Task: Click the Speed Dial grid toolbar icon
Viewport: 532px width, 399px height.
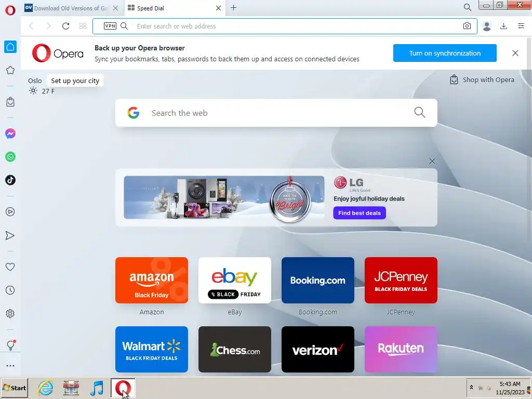Action: (83, 26)
